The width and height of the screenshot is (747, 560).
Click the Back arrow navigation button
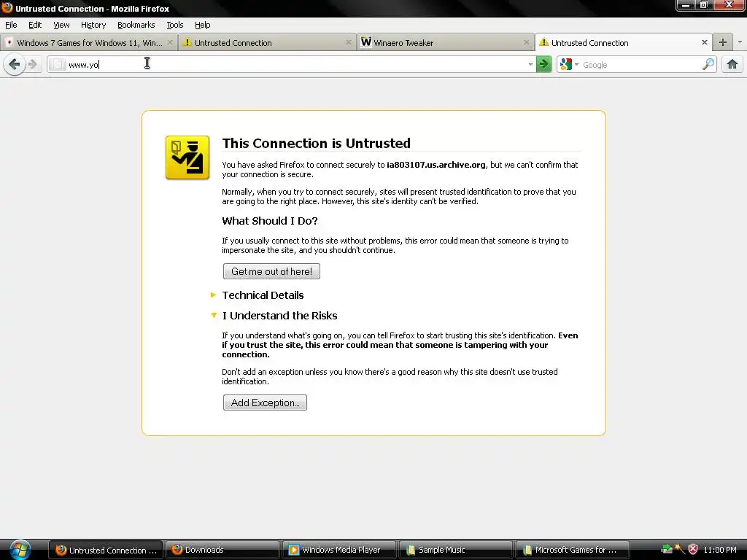tap(15, 64)
